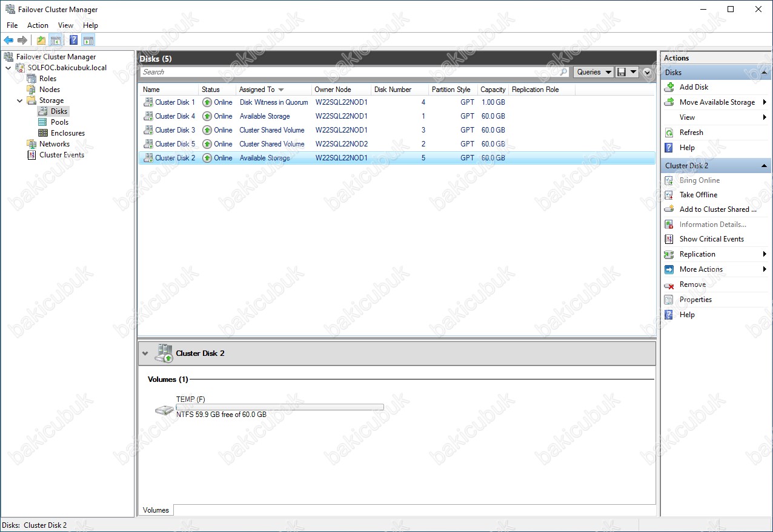Collapse the SOLFOC.bakicubuk.local tree node arrow
The height and width of the screenshot is (532, 773).
tap(8, 68)
